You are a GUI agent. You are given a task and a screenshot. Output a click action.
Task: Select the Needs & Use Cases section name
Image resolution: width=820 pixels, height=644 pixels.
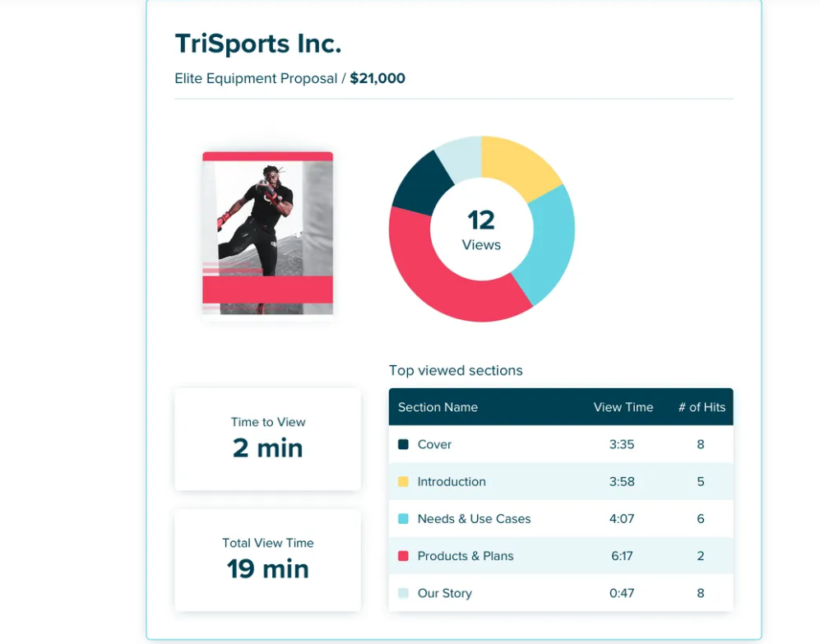(x=474, y=518)
